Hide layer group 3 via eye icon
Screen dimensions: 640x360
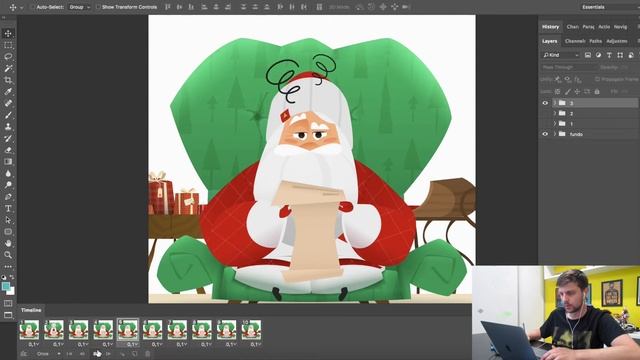click(x=545, y=103)
